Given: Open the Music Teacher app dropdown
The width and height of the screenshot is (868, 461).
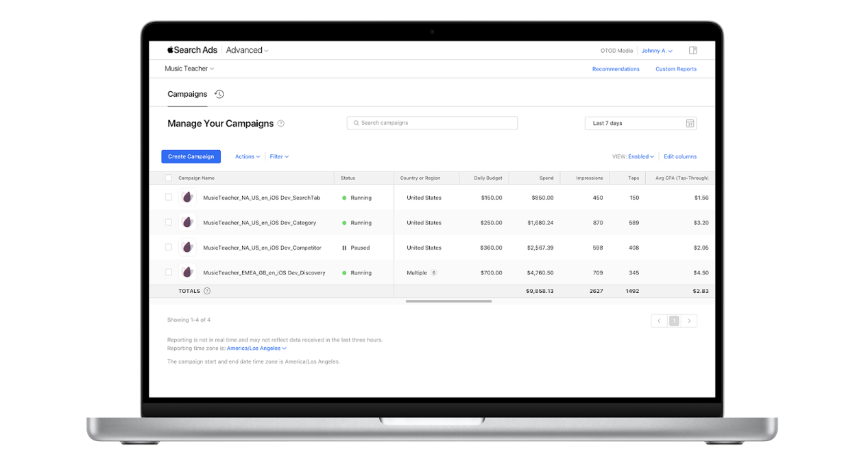Looking at the screenshot, I should coord(189,69).
